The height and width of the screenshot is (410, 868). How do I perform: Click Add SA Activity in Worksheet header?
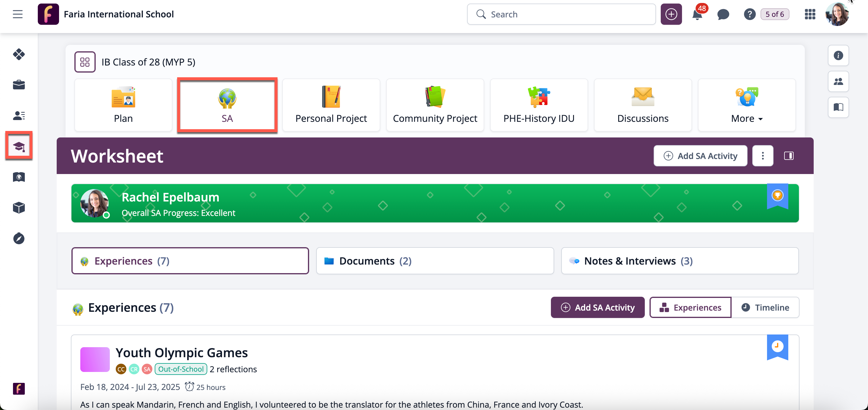(x=700, y=156)
